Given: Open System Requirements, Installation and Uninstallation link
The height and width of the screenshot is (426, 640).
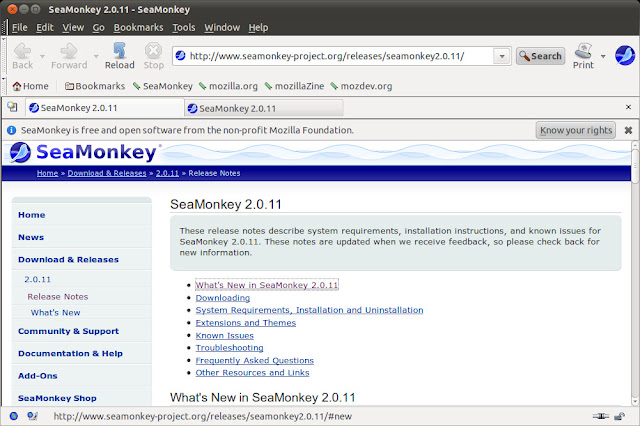Looking at the screenshot, I should (309, 310).
